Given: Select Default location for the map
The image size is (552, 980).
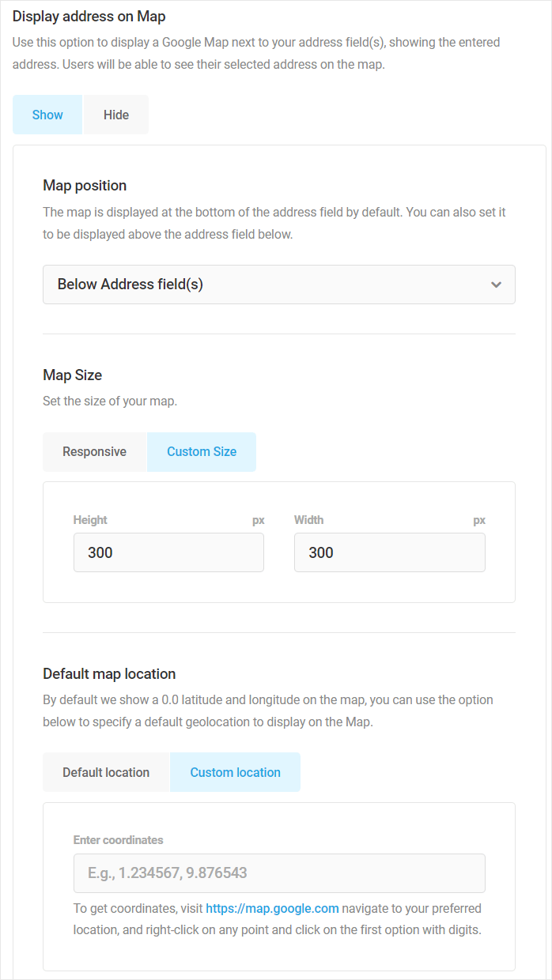Looking at the screenshot, I should (105, 771).
